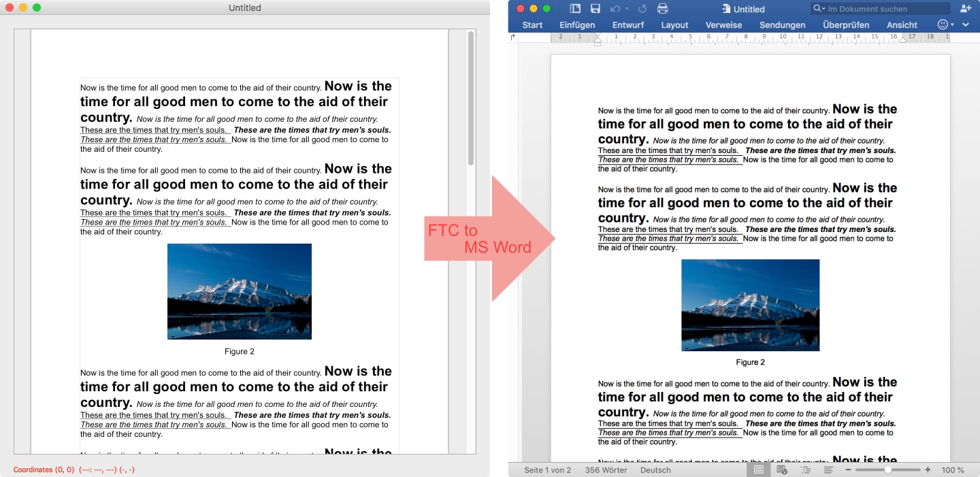The height and width of the screenshot is (477, 980).
Task: Open the feedback dropdown arrow beside the smiley
Action: point(952,25)
